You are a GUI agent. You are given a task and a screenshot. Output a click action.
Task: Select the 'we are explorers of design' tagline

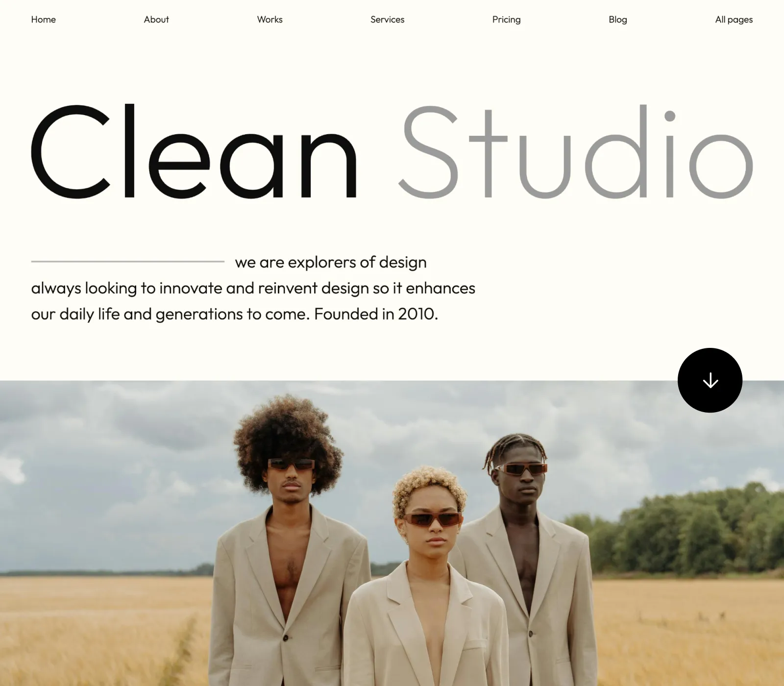coord(331,263)
